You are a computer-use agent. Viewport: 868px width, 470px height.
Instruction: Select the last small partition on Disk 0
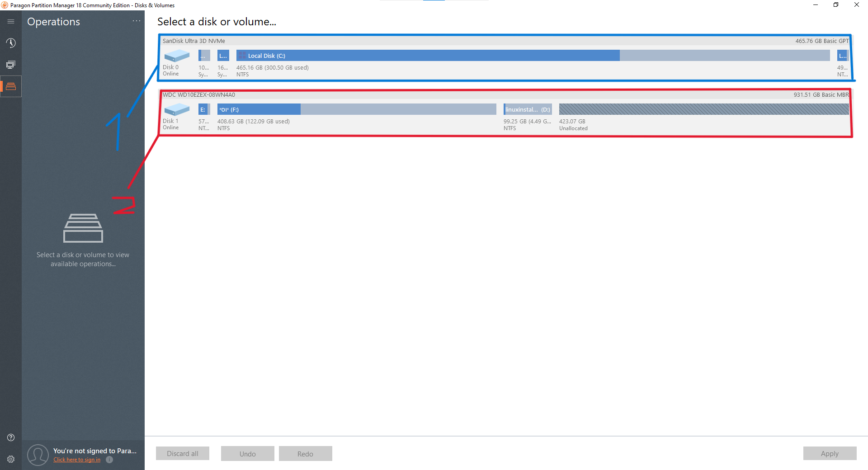(843, 56)
